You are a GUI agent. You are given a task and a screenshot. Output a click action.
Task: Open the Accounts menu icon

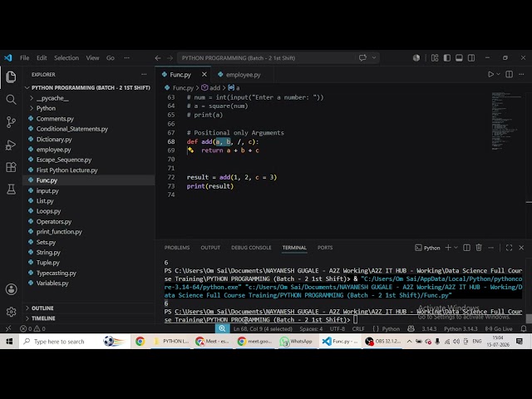(11, 289)
